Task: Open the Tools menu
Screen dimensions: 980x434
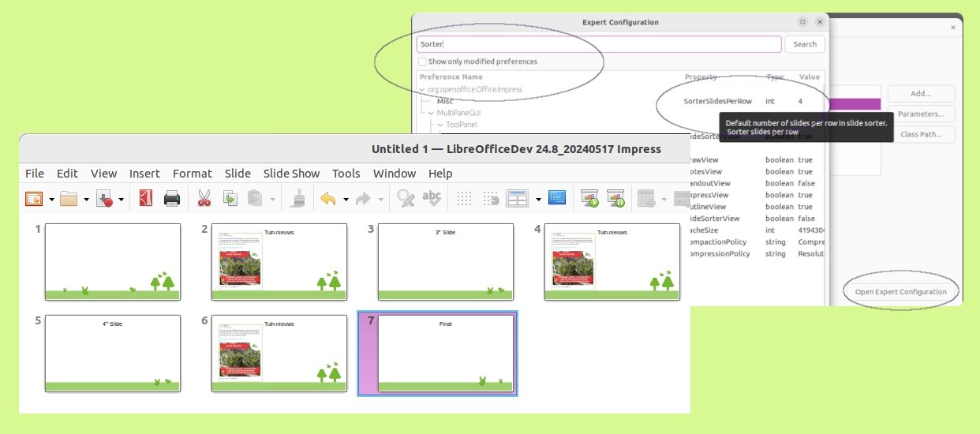Action: coord(346,174)
